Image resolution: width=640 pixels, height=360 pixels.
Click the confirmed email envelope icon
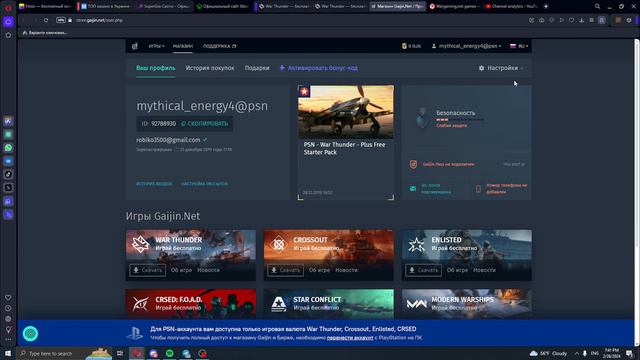413,189
